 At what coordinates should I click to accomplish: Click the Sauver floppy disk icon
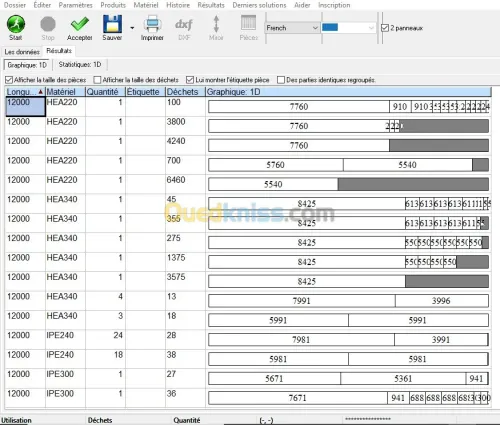pyautogui.click(x=112, y=24)
